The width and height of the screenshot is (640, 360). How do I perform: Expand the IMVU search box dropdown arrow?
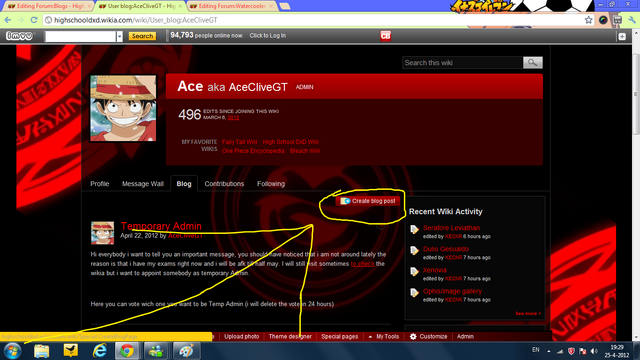119,36
